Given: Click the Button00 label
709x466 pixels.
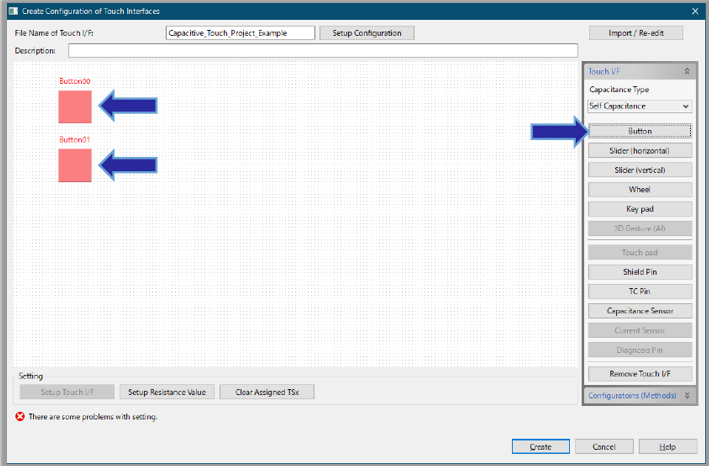Looking at the screenshot, I should click(x=75, y=81).
